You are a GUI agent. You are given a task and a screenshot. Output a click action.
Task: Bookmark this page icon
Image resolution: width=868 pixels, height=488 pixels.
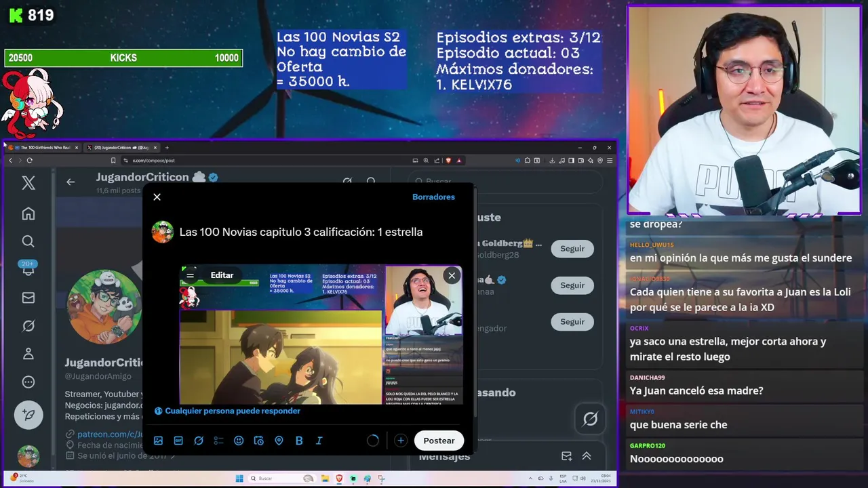coord(113,161)
